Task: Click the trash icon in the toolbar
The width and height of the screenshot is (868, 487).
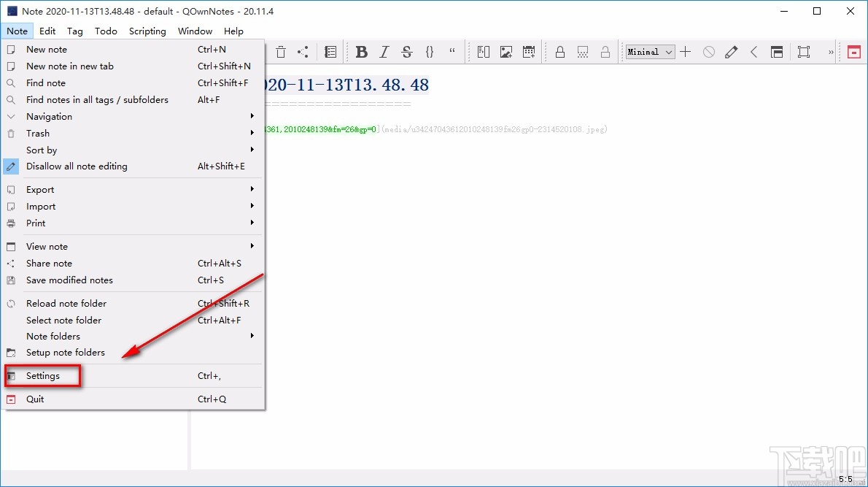Action: (281, 52)
